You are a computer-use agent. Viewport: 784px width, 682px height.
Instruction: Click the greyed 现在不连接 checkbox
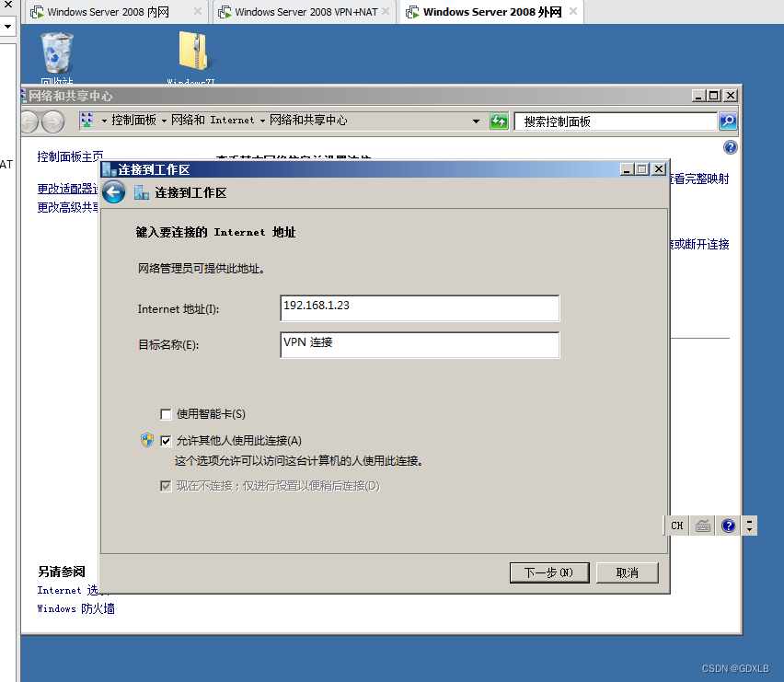point(166,486)
